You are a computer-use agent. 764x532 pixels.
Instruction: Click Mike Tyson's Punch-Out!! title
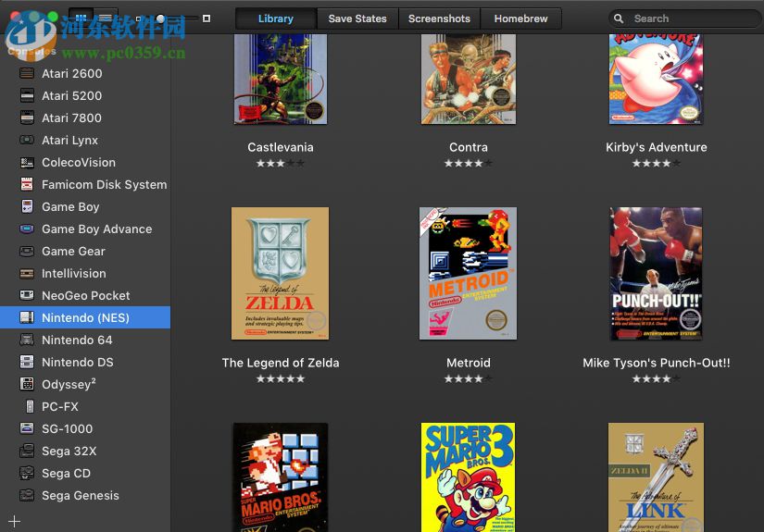coord(657,363)
